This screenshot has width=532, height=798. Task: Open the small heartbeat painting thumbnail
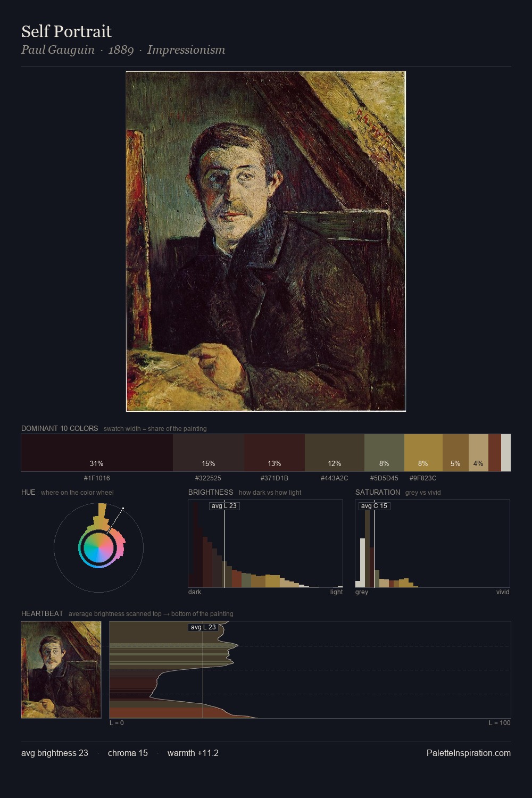[x=61, y=670]
